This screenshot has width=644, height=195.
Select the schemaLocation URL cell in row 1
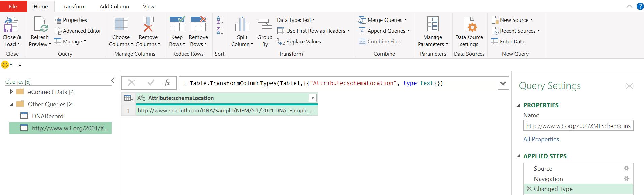(x=227, y=110)
